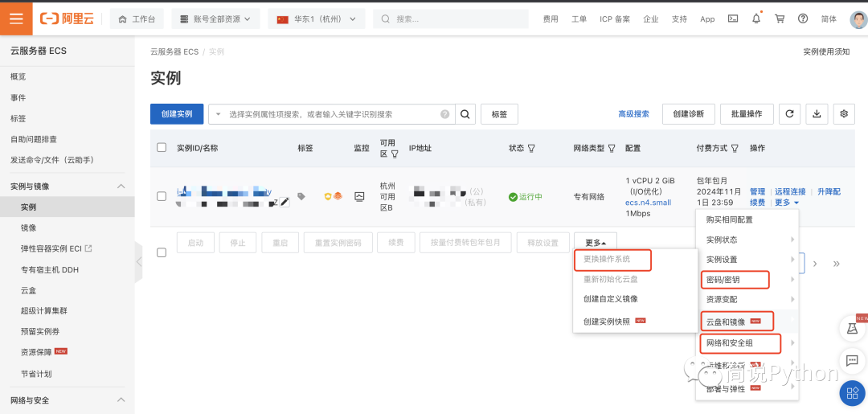Open the 管理 link for the instance
Image resolution: width=868 pixels, height=414 pixels.
pyautogui.click(x=757, y=191)
